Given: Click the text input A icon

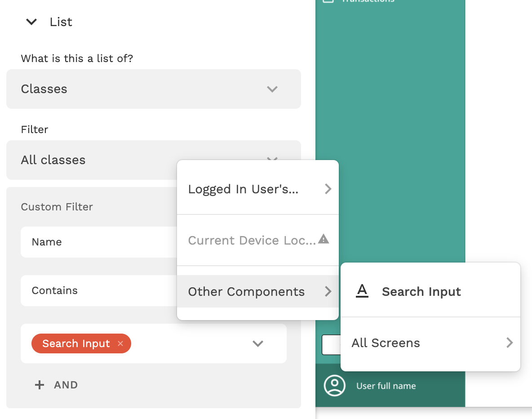Looking at the screenshot, I should pos(362,291).
